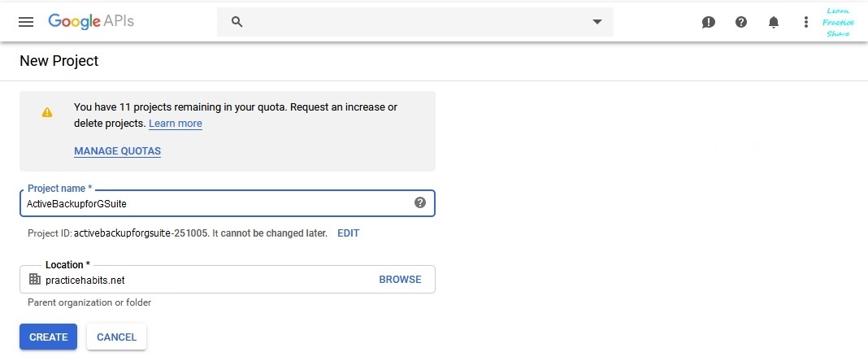Image resolution: width=868 pixels, height=361 pixels.
Task: Click the CREATE button
Action: pos(48,337)
